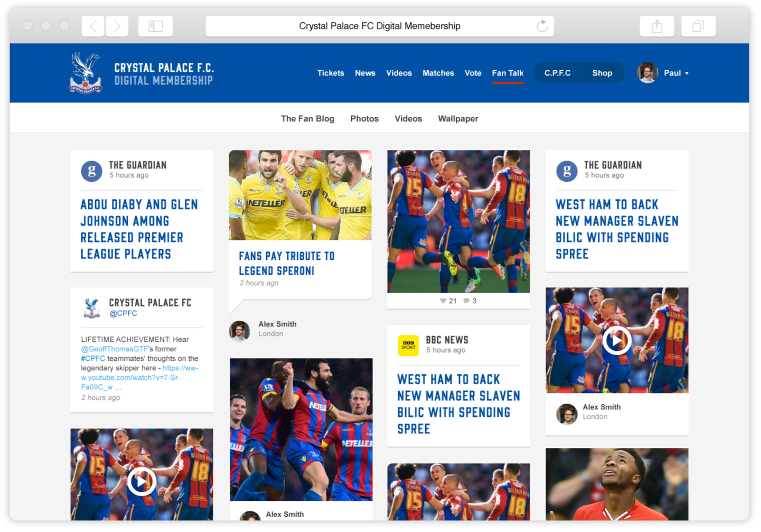Open the Tickets nav item

[x=331, y=73]
